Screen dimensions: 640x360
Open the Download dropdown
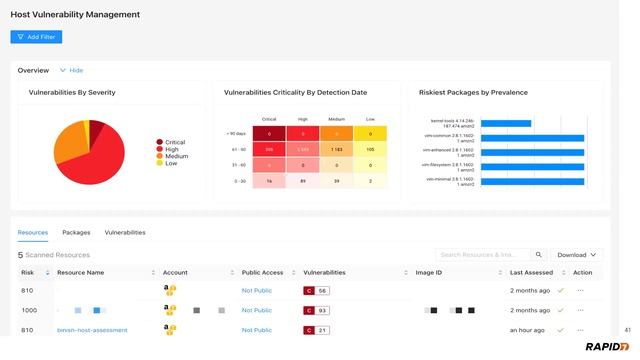pos(576,255)
